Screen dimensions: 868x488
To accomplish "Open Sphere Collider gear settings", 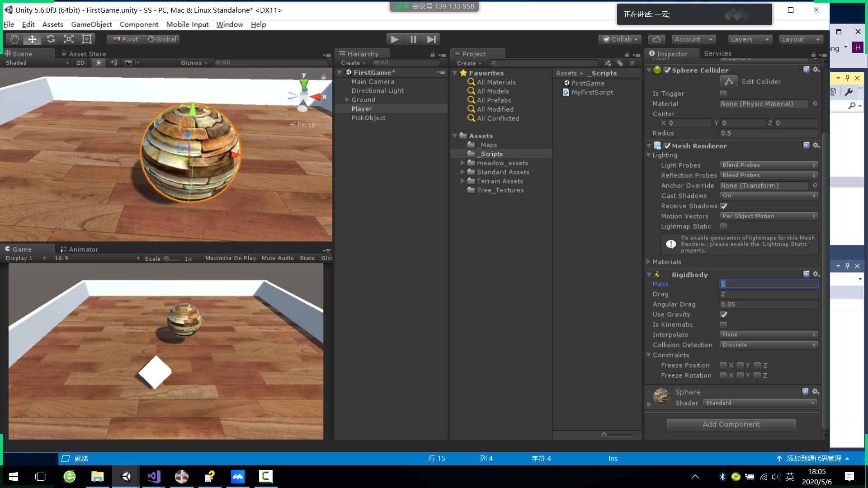I will (x=816, y=70).
